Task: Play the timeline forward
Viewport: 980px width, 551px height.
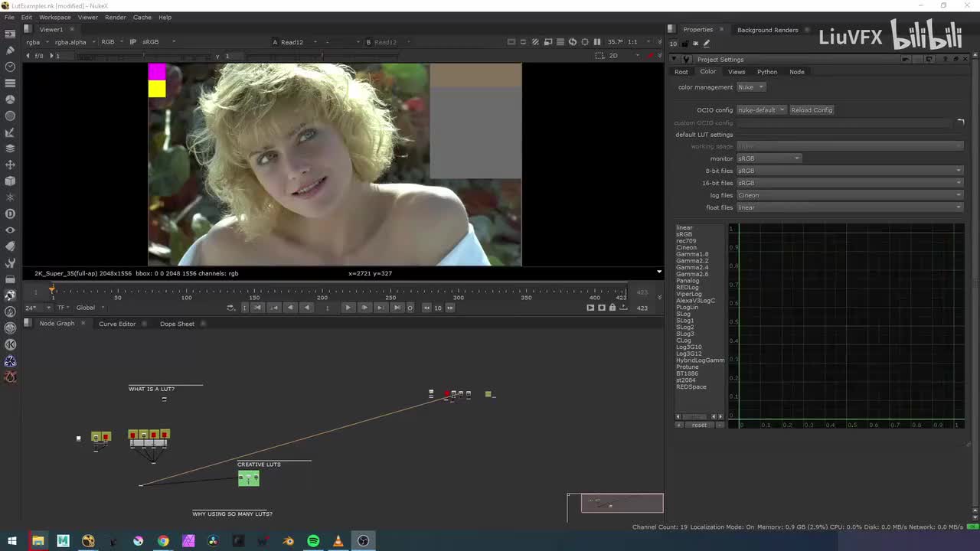Action: [348, 308]
